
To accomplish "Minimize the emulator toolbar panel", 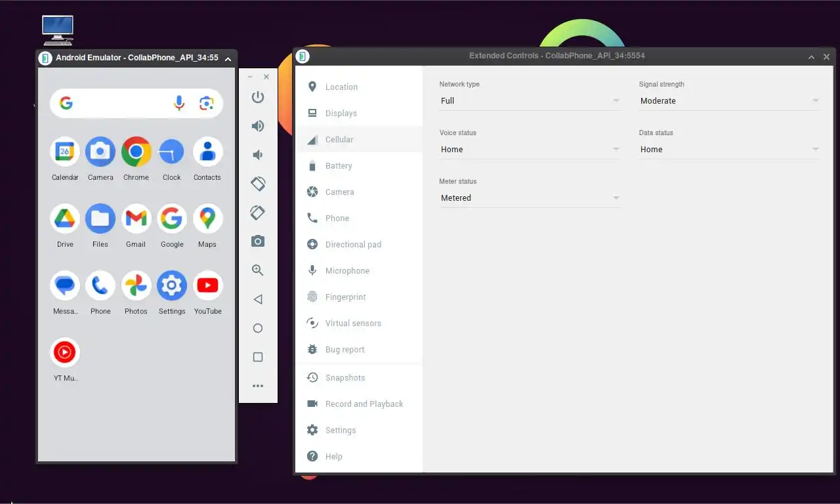I will click(250, 77).
